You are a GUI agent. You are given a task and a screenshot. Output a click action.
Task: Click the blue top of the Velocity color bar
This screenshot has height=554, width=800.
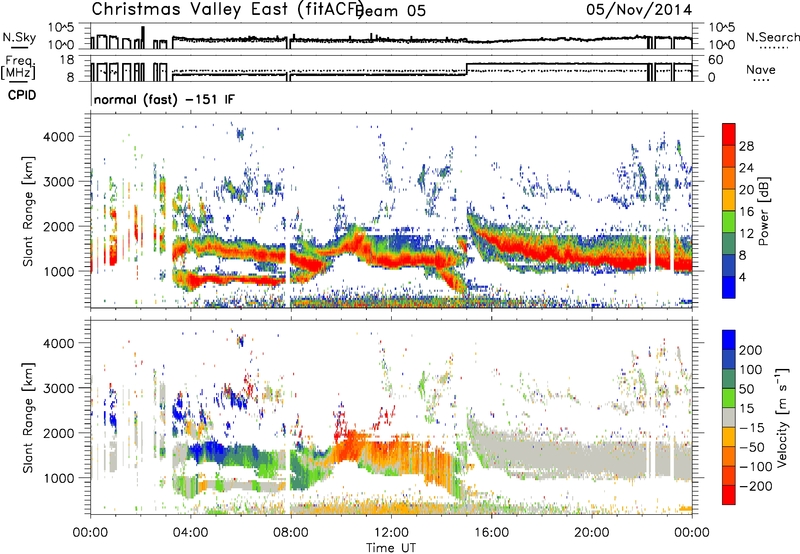729,340
